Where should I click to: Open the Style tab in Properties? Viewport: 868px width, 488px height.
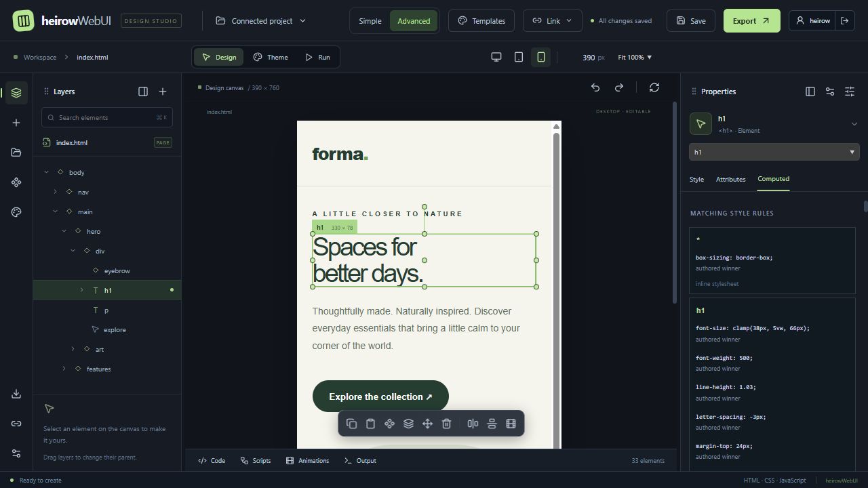pyautogui.click(x=696, y=180)
